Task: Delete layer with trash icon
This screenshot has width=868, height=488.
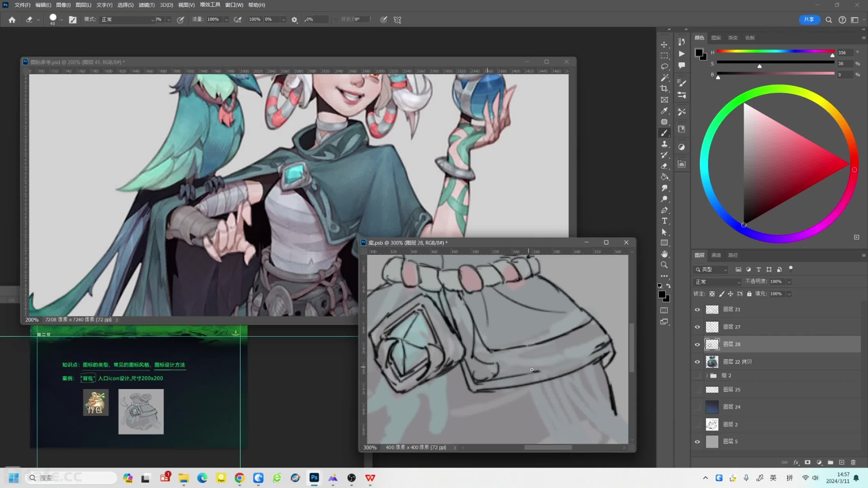Action: point(853,462)
